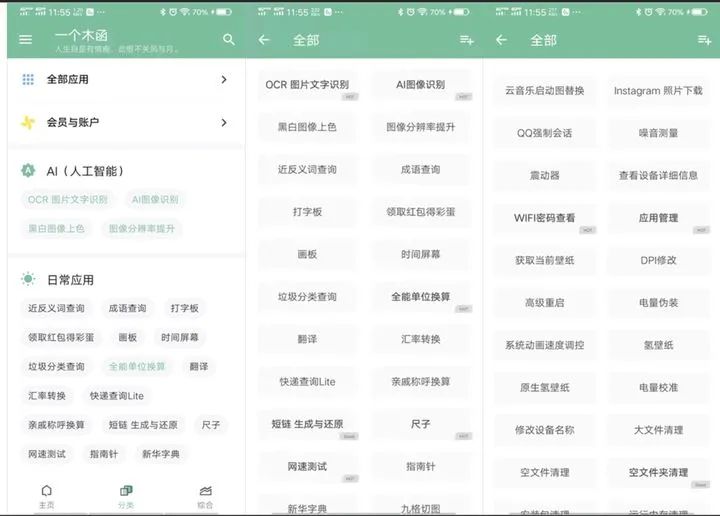Open 电量校准 tile
This screenshot has height=516, width=720.
click(x=658, y=387)
